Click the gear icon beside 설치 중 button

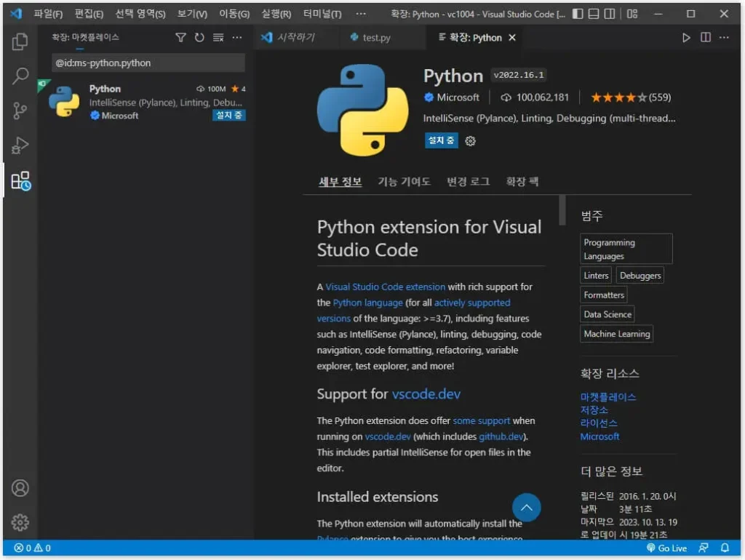(x=470, y=141)
